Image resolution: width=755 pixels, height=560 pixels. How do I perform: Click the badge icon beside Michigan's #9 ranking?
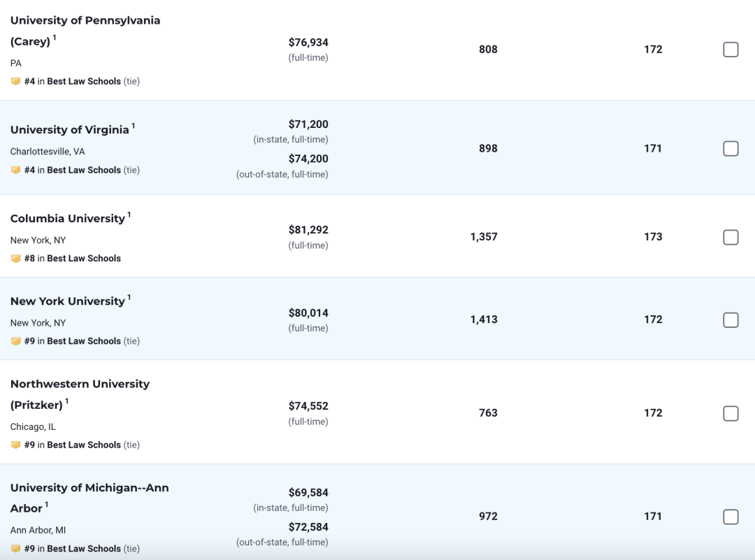(15, 548)
